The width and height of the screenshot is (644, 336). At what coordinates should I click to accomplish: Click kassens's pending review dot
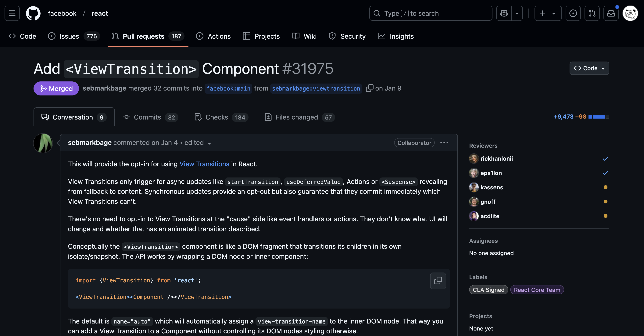tap(606, 187)
